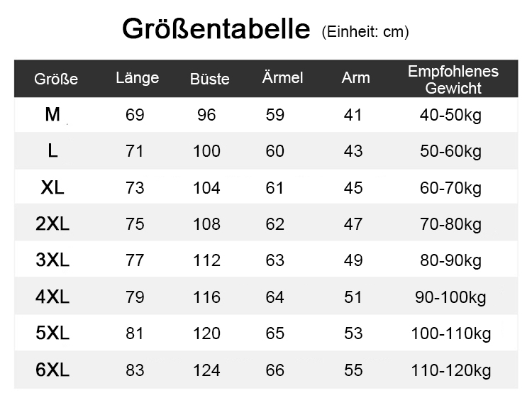The image size is (532, 398).
Task: Select the XL size label
Action: click(52, 187)
